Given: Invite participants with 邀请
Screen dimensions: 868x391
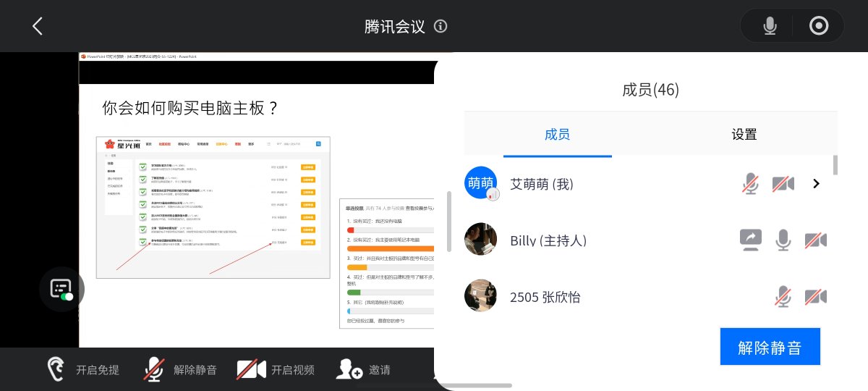Looking at the screenshot, I should [x=363, y=369].
